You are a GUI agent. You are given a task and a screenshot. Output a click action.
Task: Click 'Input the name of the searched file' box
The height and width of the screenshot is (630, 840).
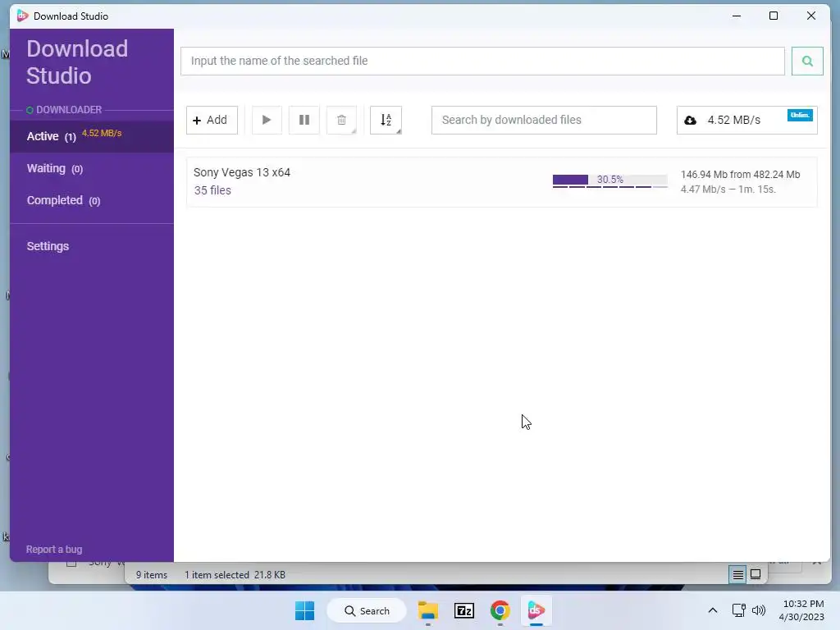click(x=482, y=61)
